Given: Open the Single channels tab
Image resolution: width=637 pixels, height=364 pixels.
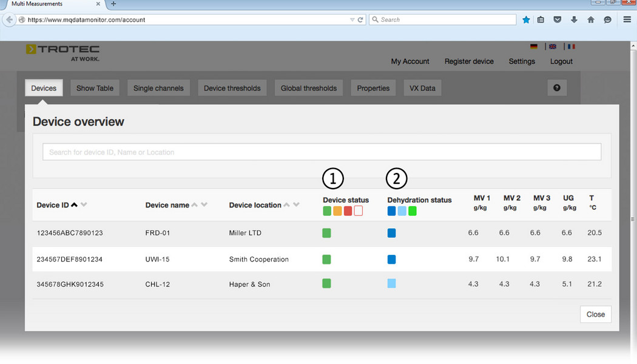Looking at the screenshot, I should pyautogui.click(x=158, y=88).
